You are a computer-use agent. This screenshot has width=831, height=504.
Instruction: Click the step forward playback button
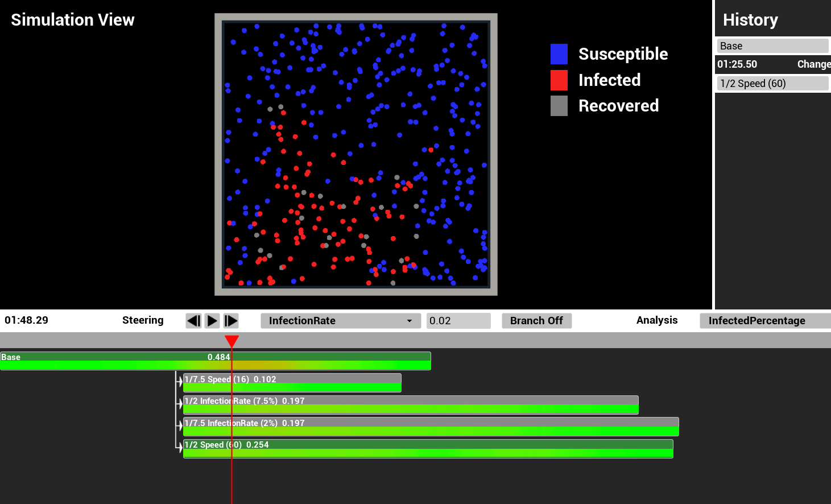231,321
